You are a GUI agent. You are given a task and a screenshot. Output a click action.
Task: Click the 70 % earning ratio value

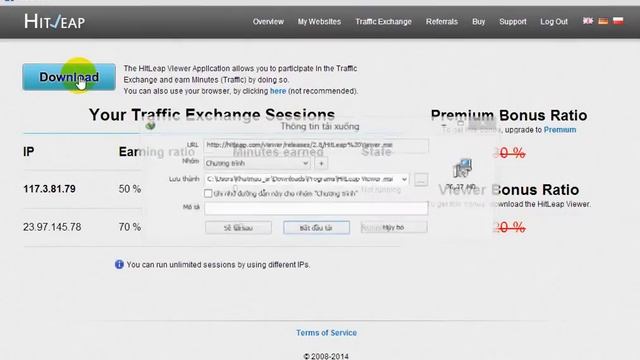pos(130,227)
